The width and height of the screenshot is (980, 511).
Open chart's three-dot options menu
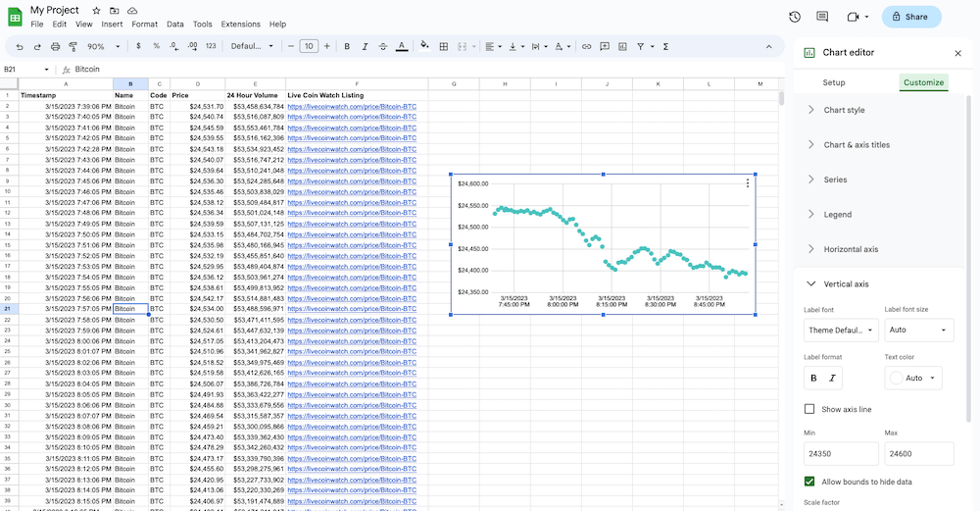748,182
